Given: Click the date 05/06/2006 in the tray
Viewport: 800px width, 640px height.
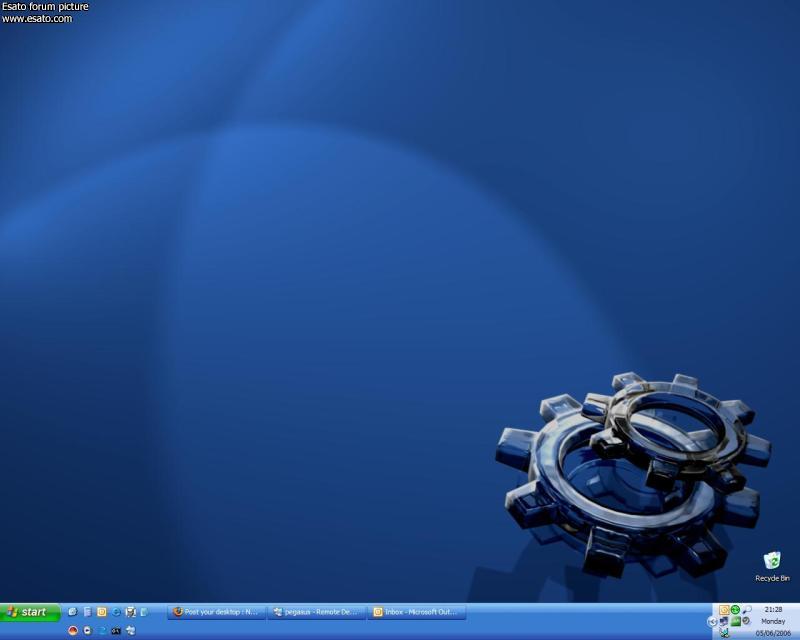Looking at the screenshot, I should click(773, 633).
